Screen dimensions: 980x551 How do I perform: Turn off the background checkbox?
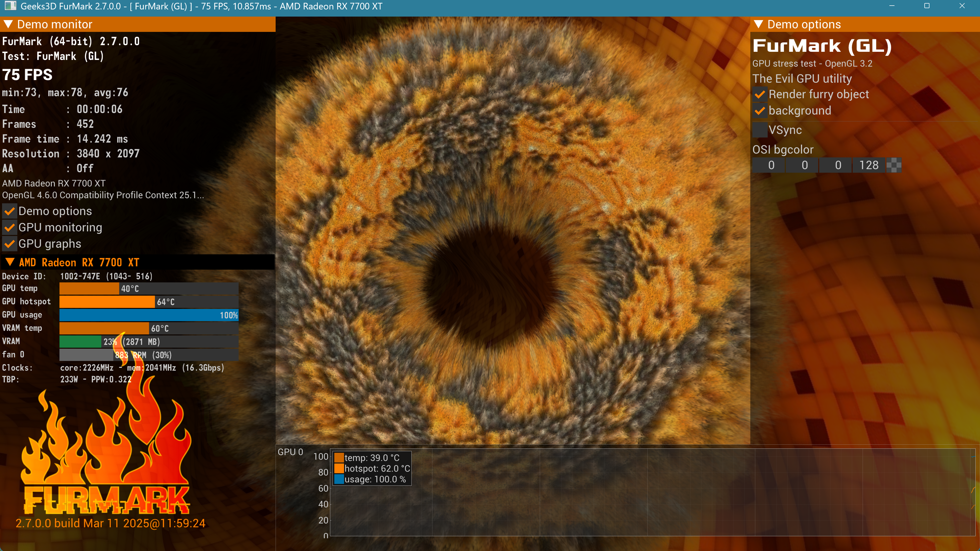coord(760,111)
